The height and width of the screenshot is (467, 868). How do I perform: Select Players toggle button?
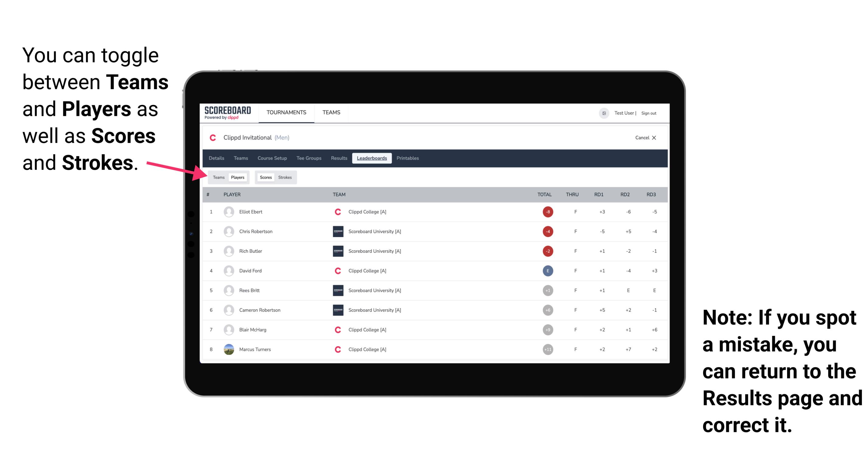237,177
